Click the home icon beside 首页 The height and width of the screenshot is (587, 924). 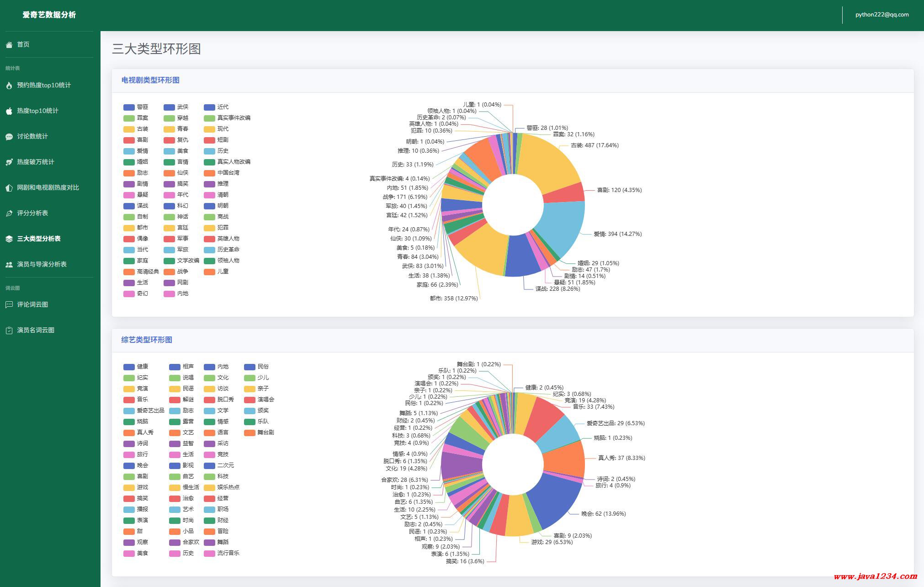pyautogui.click(x=9, y=45)
